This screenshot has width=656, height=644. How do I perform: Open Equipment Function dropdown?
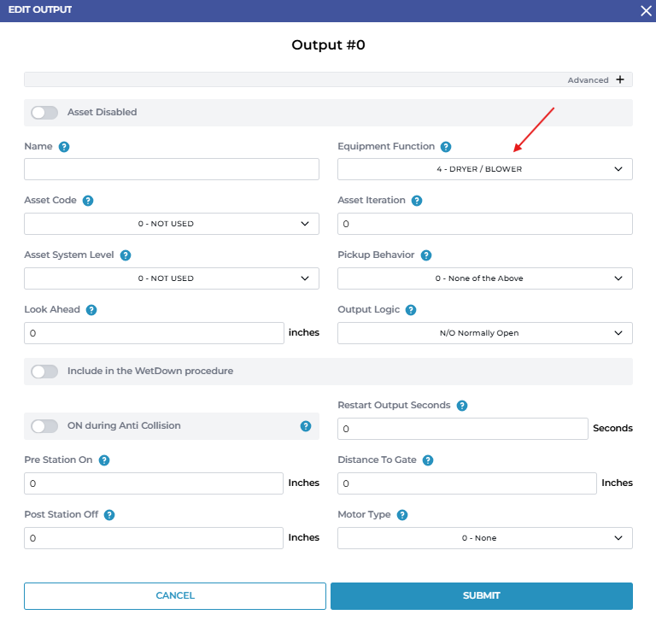(x=484, y=169)
